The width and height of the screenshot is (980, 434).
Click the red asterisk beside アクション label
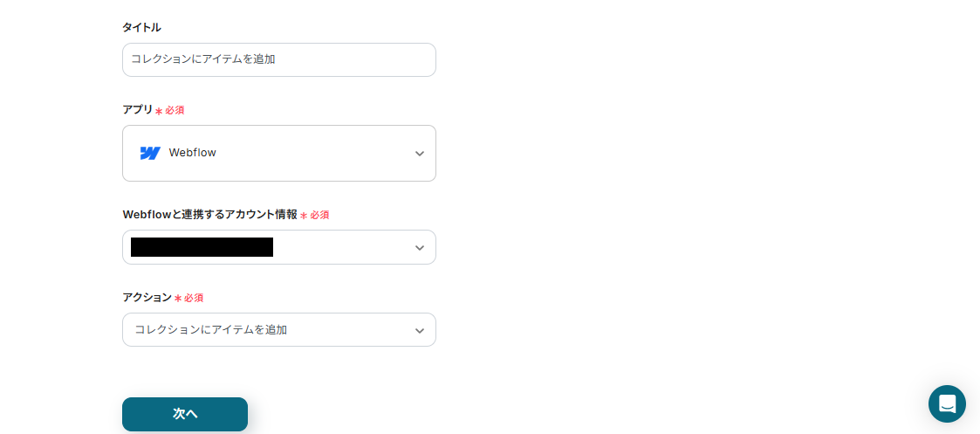(x=178, y=299)
